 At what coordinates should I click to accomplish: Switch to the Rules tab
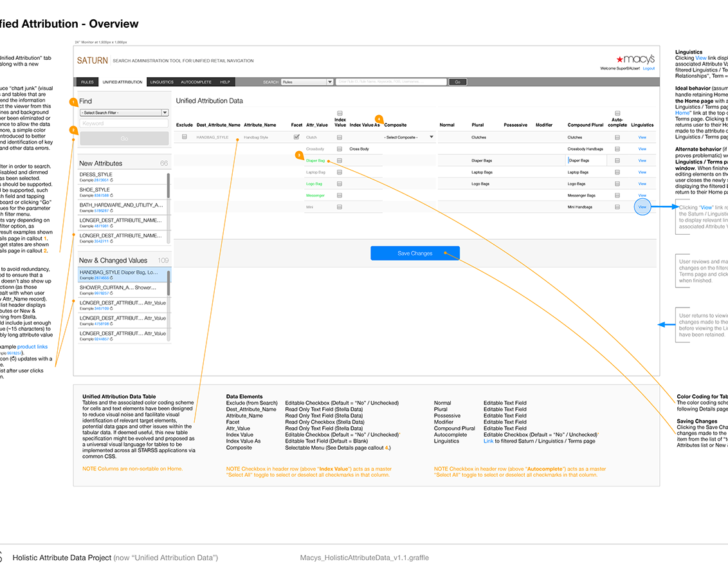coord(87,82)
